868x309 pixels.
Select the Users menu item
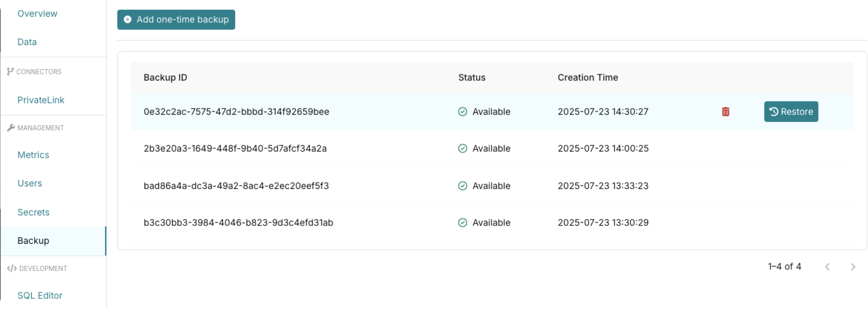30,183
